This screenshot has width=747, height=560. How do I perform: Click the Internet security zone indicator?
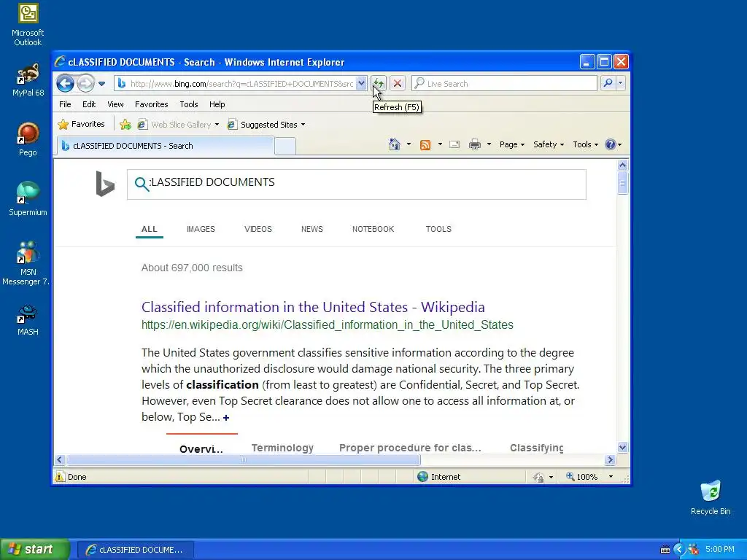tap(438, 477)
